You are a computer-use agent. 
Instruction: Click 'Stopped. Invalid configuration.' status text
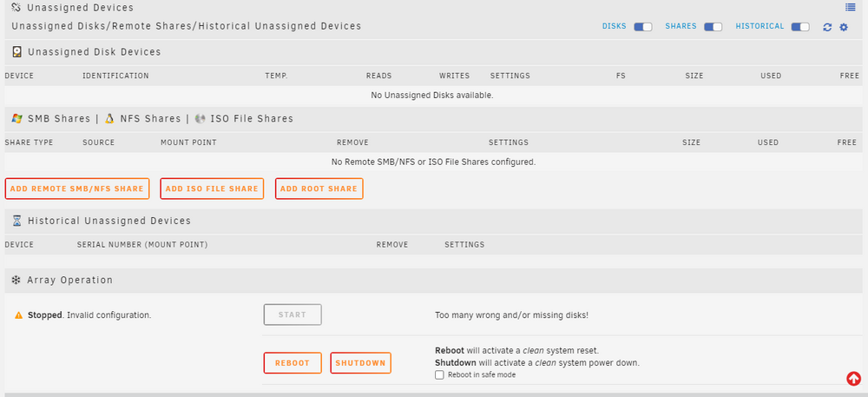click(89, 315)
